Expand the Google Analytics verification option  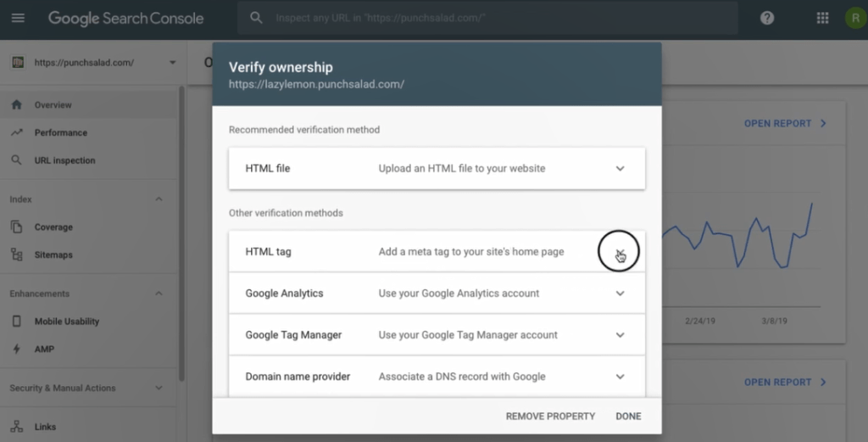click(x=620, y=294)
